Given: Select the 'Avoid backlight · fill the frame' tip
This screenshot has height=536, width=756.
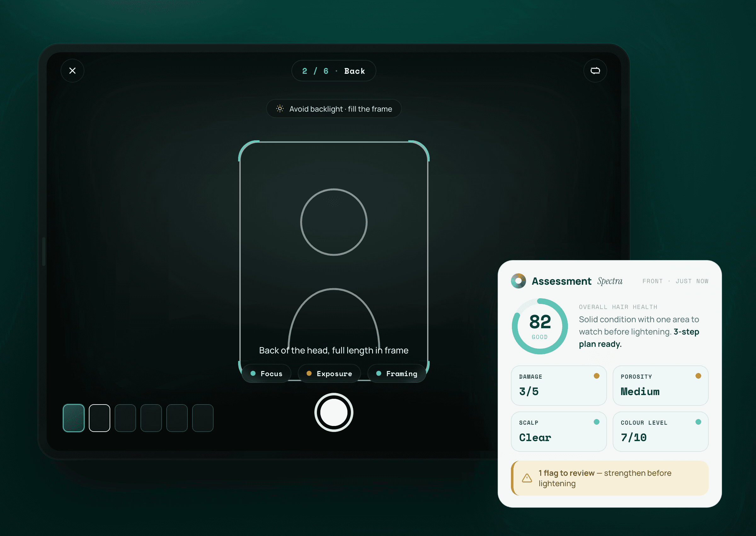Looking at the screenshot, I should point(334,108).
